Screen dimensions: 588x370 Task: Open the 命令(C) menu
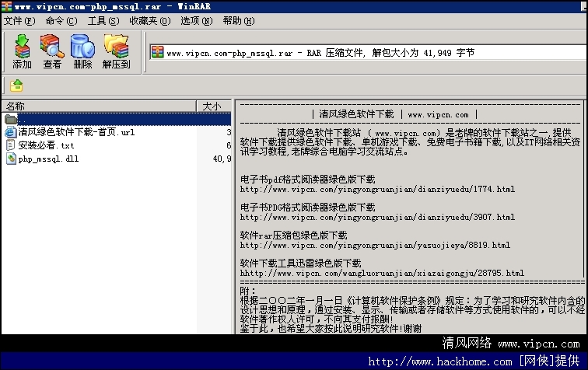pos(61,21)
